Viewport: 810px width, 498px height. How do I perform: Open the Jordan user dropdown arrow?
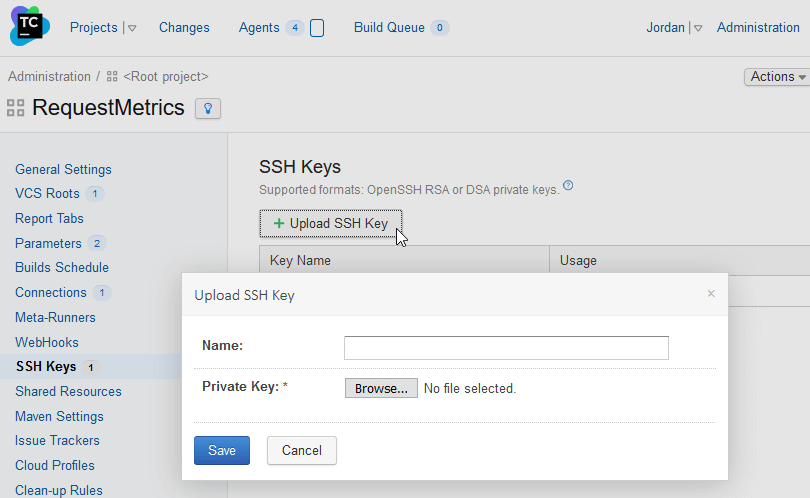[698, 28]
